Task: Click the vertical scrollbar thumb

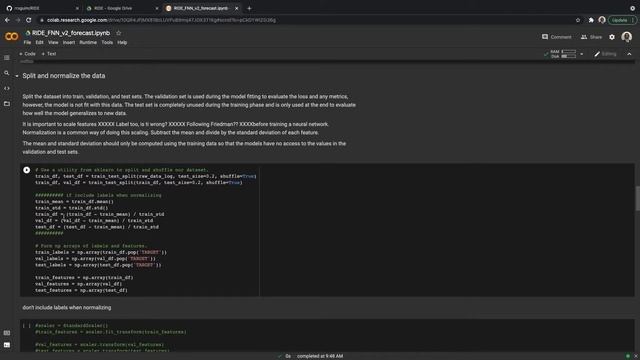Action: [x=637, y=198]
